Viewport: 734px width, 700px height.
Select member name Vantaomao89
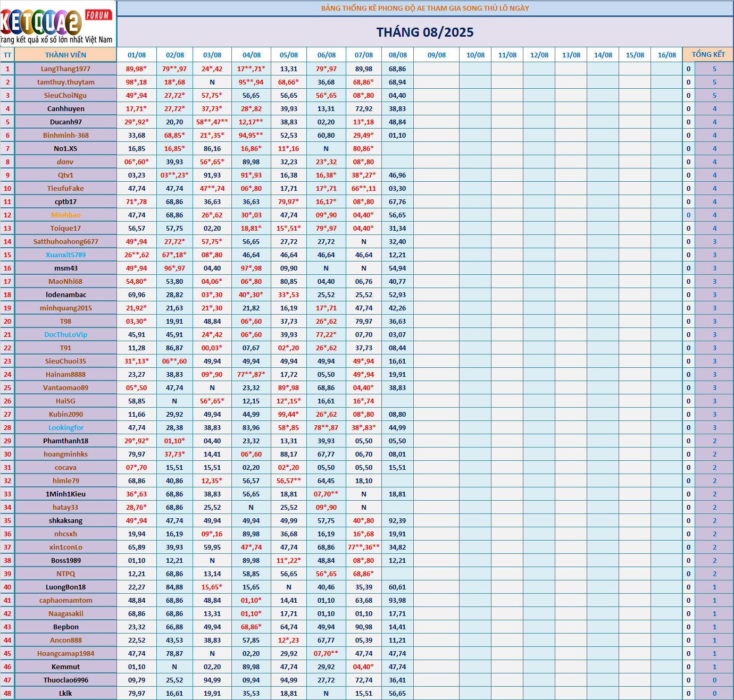pos(65,387)
